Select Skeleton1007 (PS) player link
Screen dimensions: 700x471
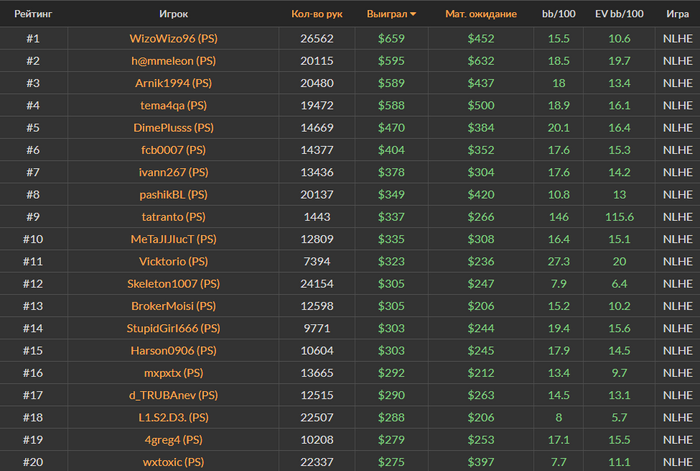click(173, 284)
